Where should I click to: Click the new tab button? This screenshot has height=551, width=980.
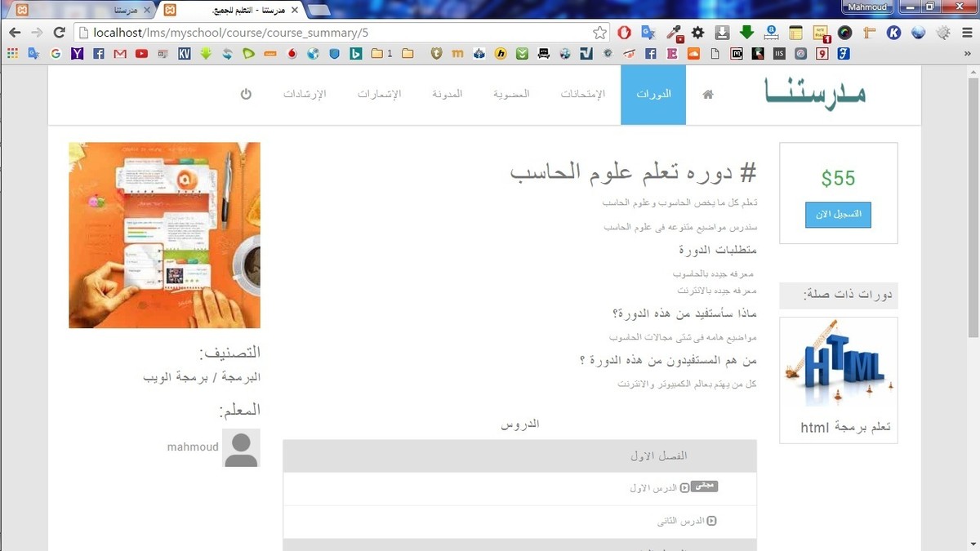pos(319,11)
